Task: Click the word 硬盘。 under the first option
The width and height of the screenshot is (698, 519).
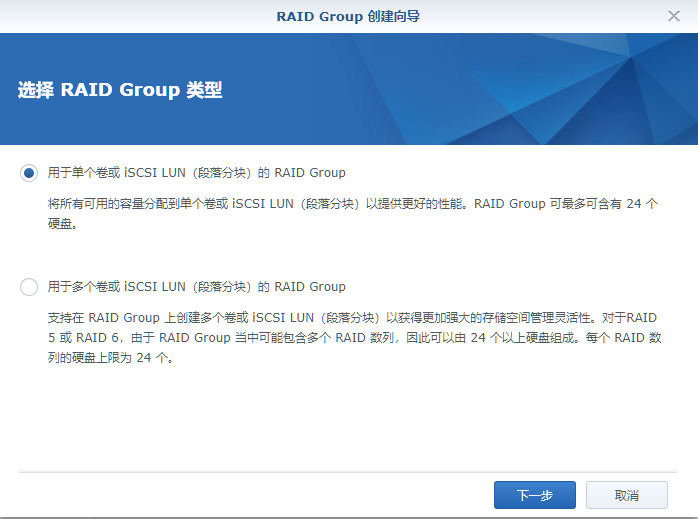Action: (x=62, y=224)
